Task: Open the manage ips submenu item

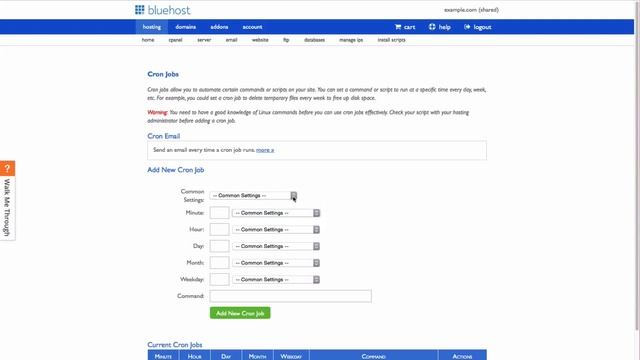Action: click(x=351, y=40)
